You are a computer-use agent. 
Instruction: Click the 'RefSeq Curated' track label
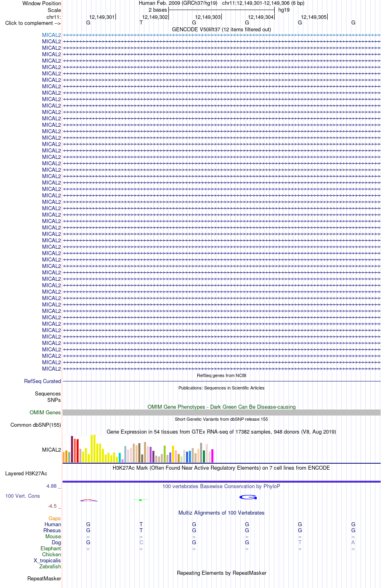click(x=43, y=381)
